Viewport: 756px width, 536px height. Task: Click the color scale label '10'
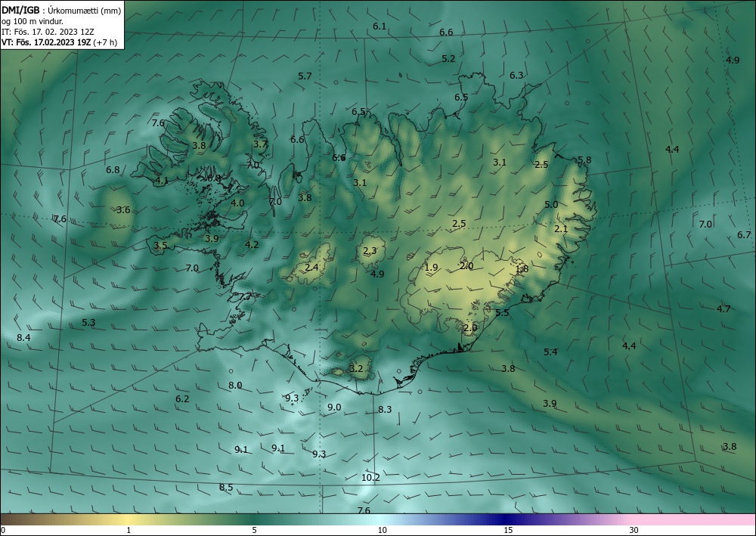(x=382, y=530)
